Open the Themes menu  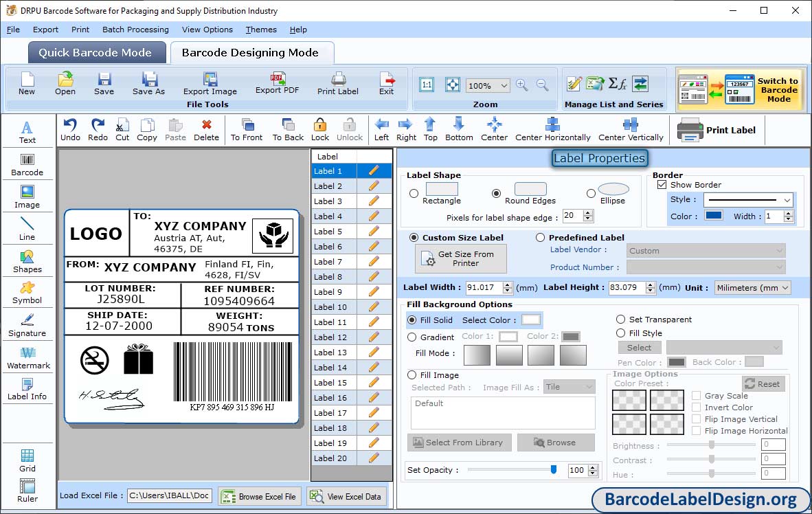coord(261,30)
